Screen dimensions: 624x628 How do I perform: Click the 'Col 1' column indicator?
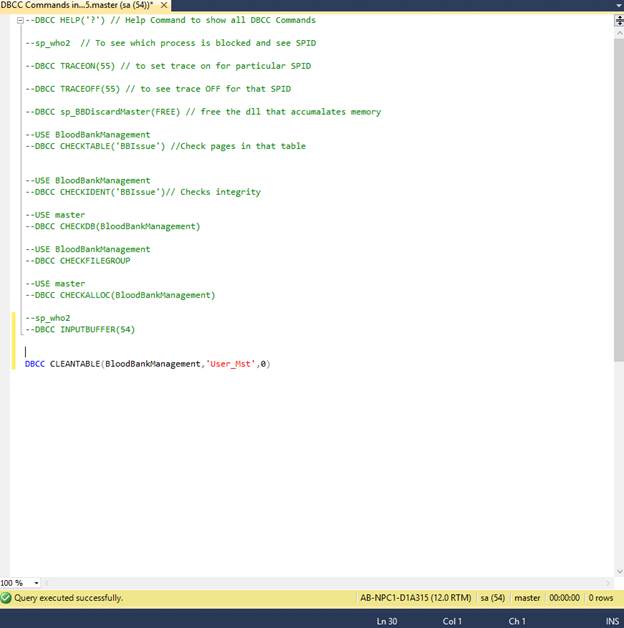(x=452, y=621)
